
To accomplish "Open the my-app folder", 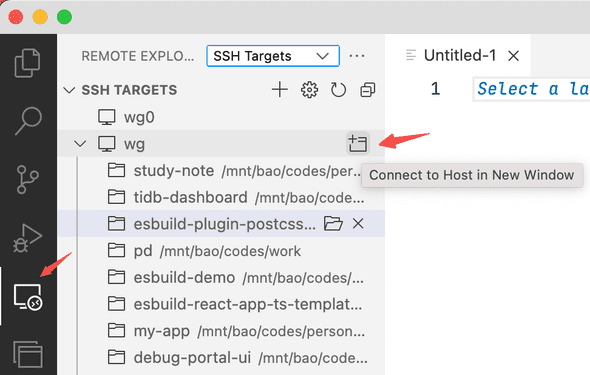I will [221, 331].
